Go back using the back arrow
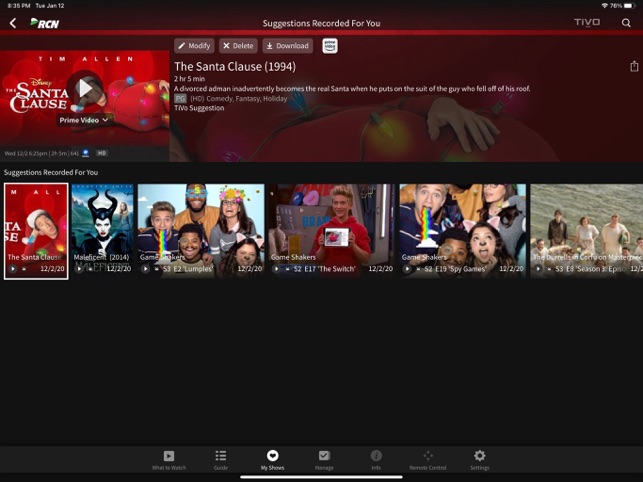The height and width of the screenshot is (482, 643). coord(13,23)
